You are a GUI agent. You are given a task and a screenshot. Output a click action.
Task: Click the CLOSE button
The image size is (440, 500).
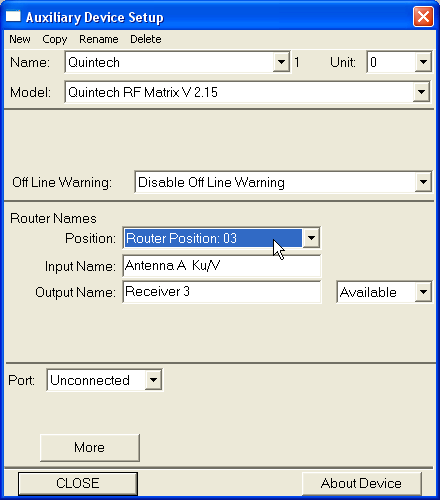[78, 483]
